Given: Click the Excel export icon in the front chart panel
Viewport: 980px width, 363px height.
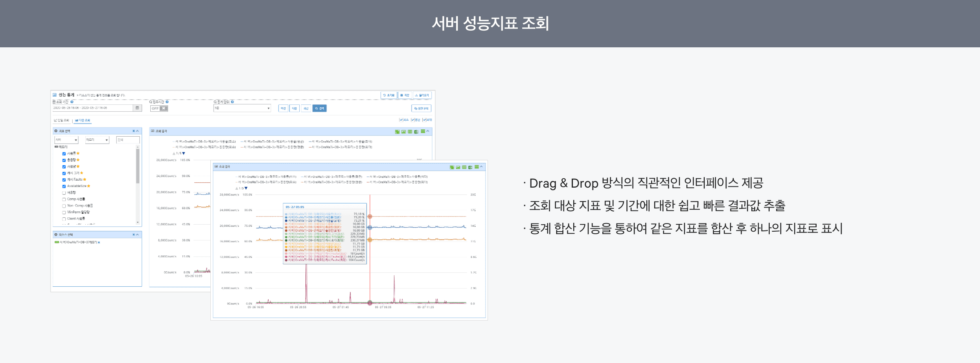Looking at the screenshot, I should [x=470, y=167].
